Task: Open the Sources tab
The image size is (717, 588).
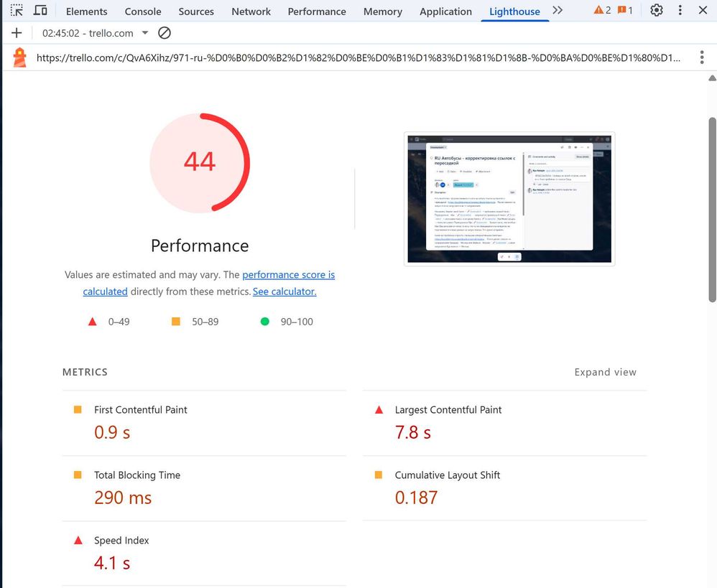Action: pyautogui.click(x=196, y=11)
